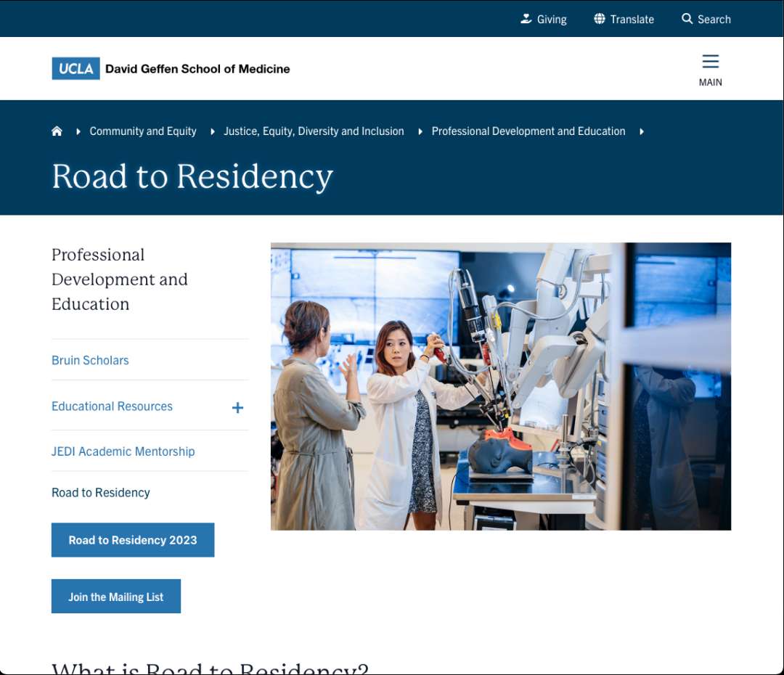Click the surgical robot training photo
The image size is (784, 675).
click(501, 385)
